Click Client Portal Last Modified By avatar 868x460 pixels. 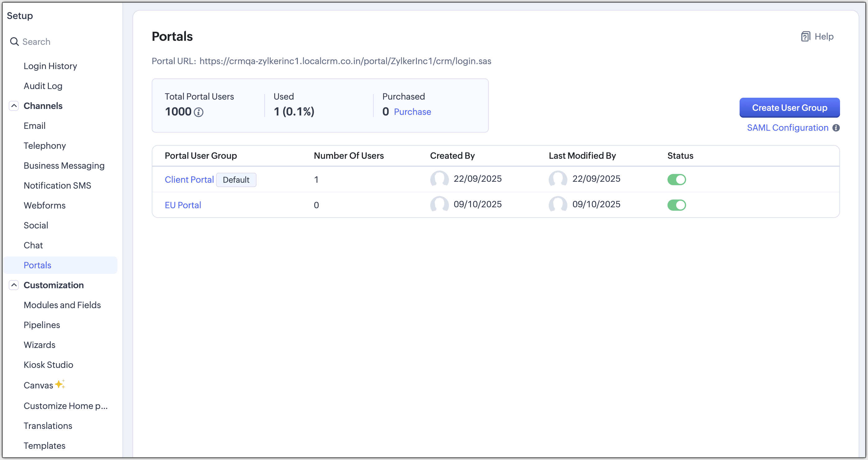[558, 179]
